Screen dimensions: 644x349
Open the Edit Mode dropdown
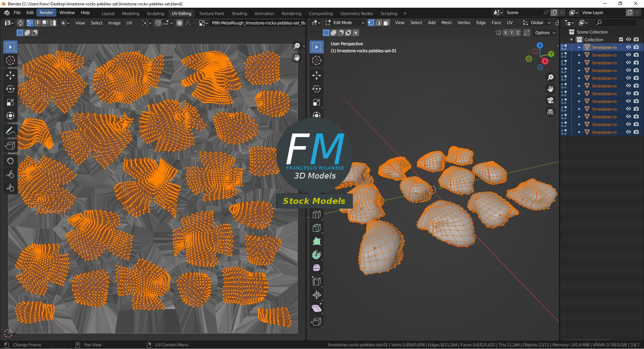click(x=345, y=23)
